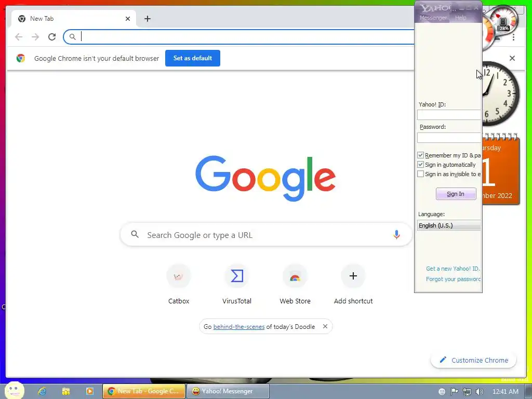Select the New Tab browser tab

(x=74, y=19)
